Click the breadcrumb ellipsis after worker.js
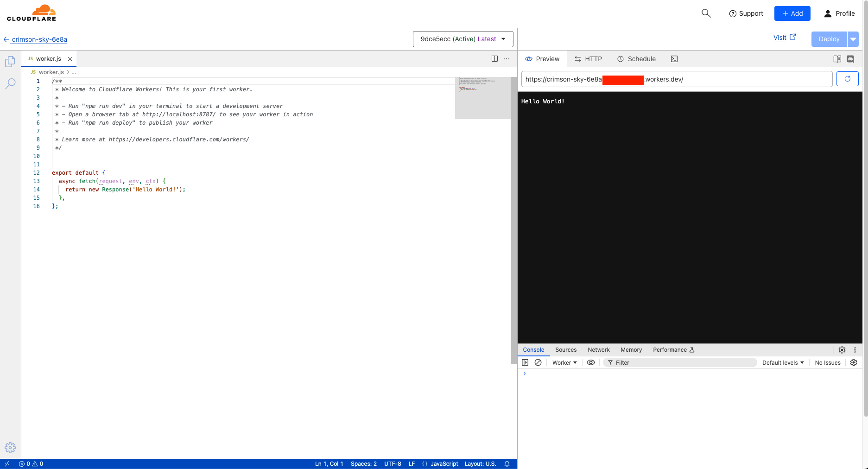The width and height of the screenshot is (868, 469). point(74,72)
